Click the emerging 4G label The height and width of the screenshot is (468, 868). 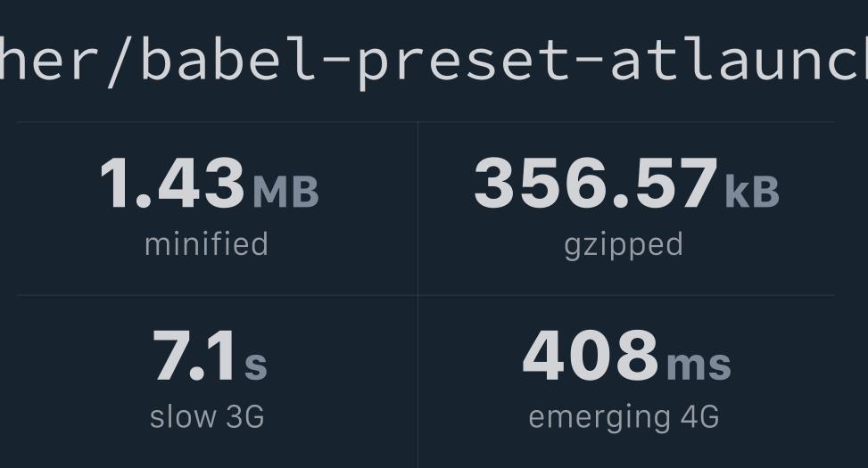(624, 418)
